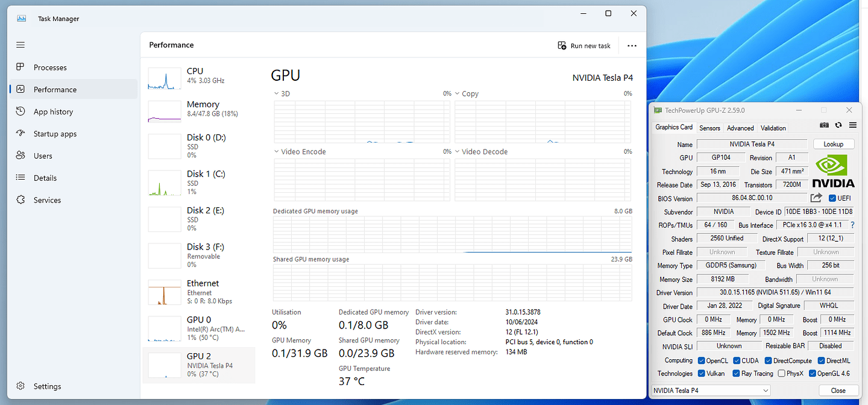Switch to the Sensors tab
This screenshot has width=868, height=405.
tap(709, 128)
